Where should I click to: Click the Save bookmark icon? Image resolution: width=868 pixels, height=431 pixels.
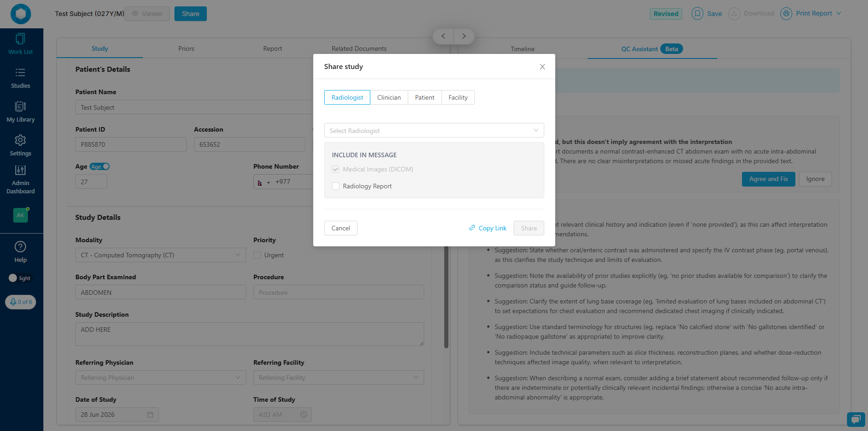(697, 14)
